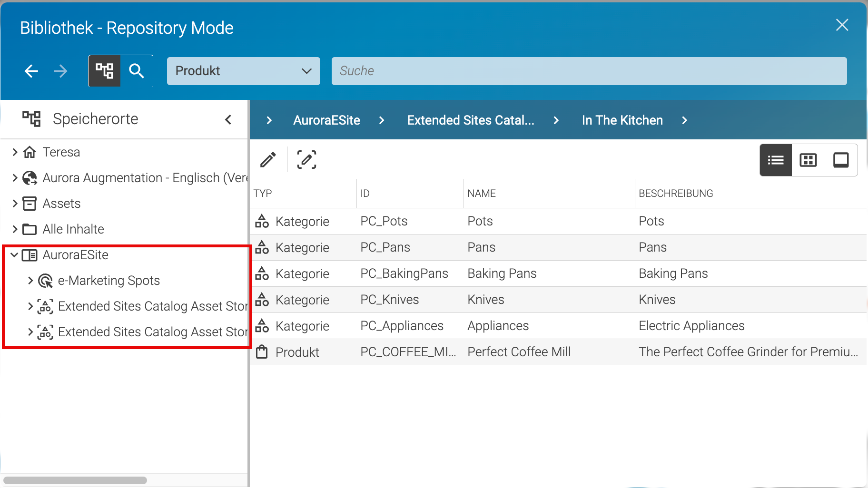Close the Bibliothek dialog
The image size is (868, 488).
[842, 25]
